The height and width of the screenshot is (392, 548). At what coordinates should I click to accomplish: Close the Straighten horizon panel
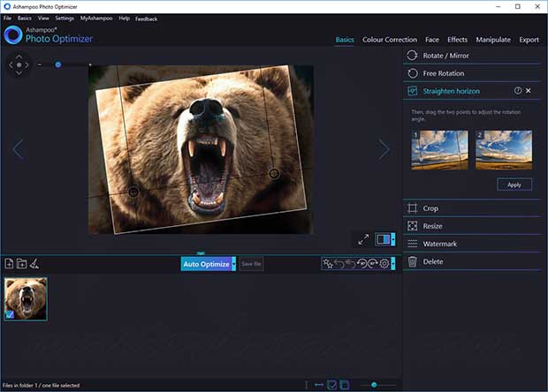528,91
